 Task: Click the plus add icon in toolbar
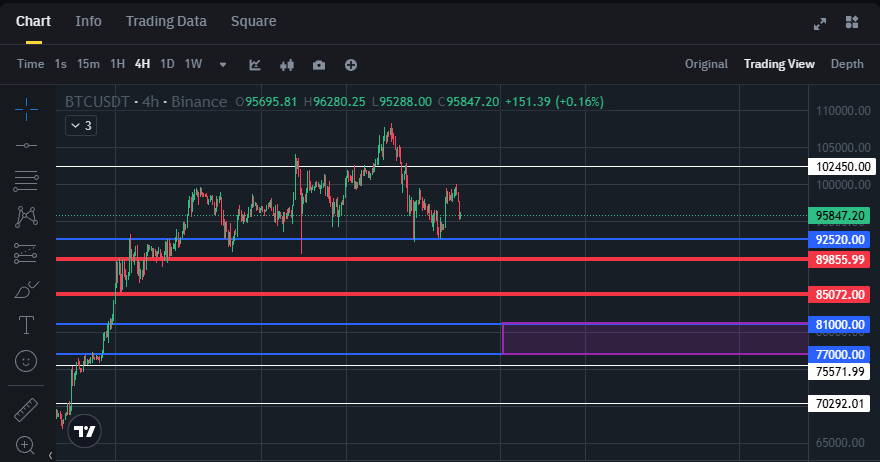click(x=351, y=65)
